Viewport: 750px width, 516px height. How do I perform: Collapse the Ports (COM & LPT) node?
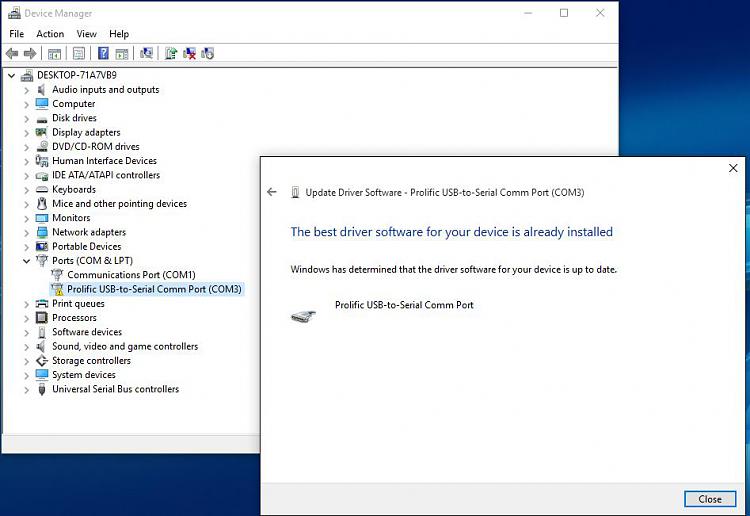point(26,261)
